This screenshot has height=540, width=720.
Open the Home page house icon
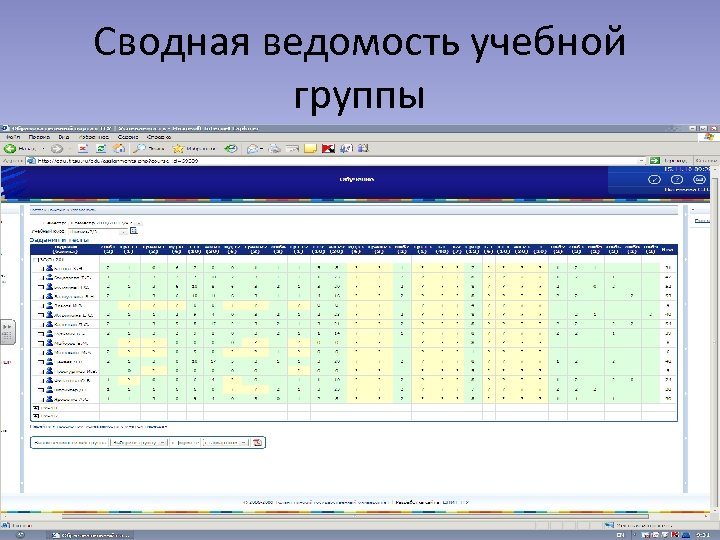pos(119,148)
